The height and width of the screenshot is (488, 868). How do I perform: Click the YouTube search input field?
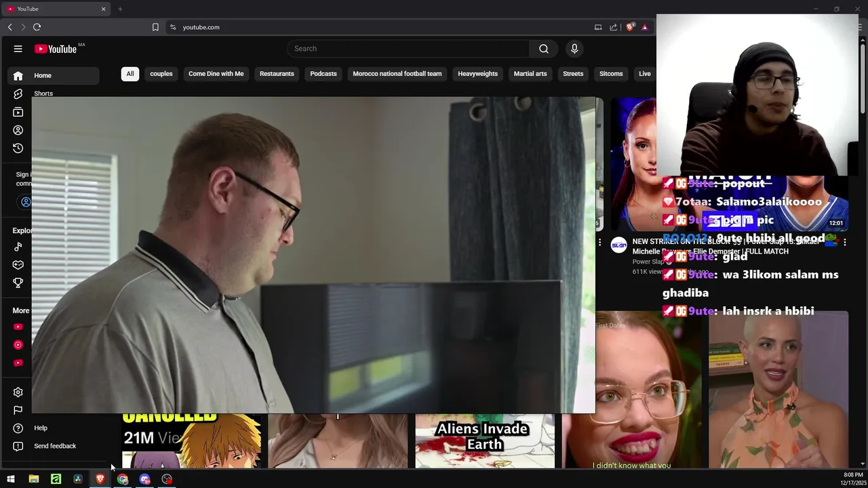coord(409,49)
